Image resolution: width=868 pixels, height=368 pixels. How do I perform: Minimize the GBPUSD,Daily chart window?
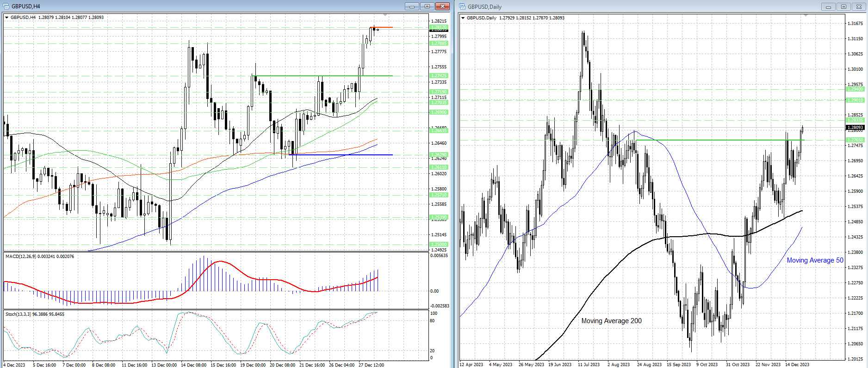click(828, 6)
